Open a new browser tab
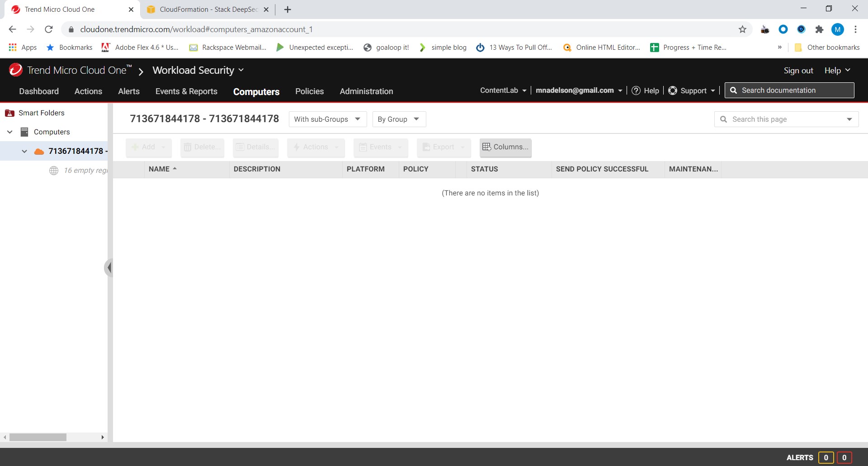 (x=288, y=10)
